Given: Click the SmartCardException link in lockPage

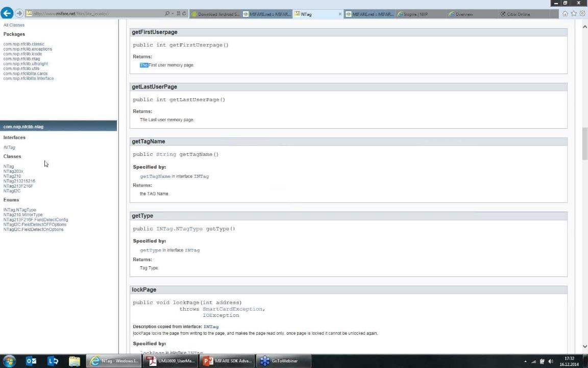Looking at the screenshot, I should pyautogui.click(x=233, y=309).
